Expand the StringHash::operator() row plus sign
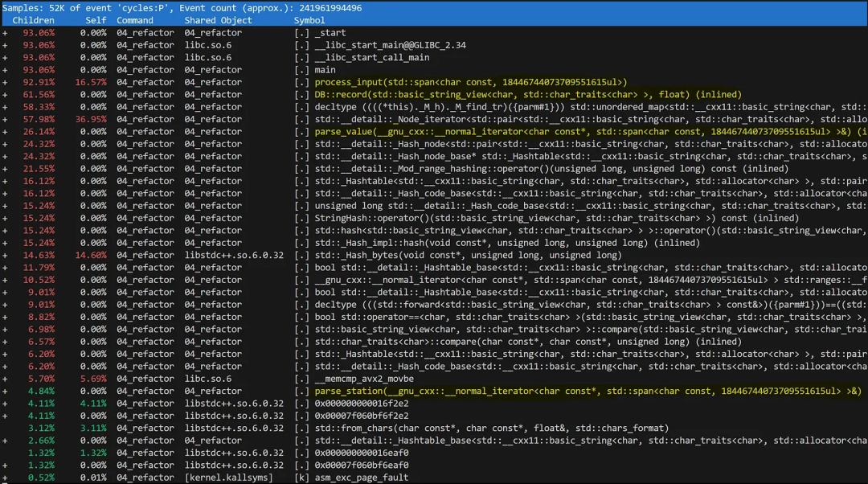 [5, 218]
